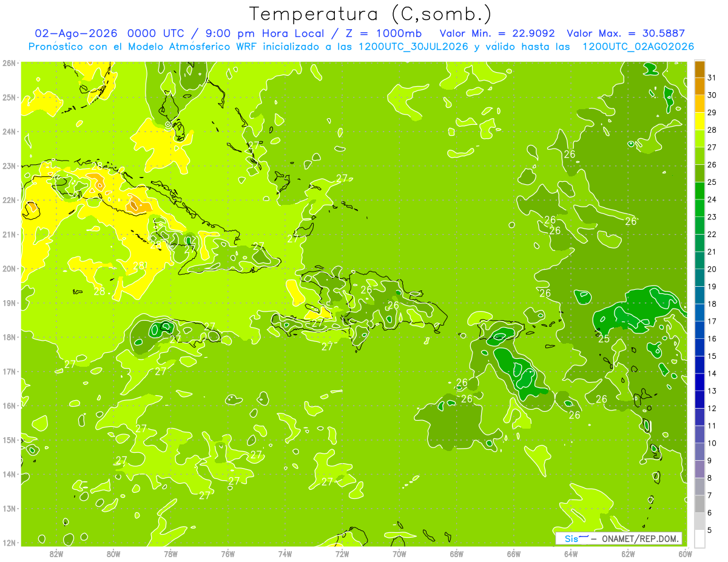The width and height of the screenshot is (728, 562).
Task: Click the 14N latitude axis label
Action: tap(9, 474)
